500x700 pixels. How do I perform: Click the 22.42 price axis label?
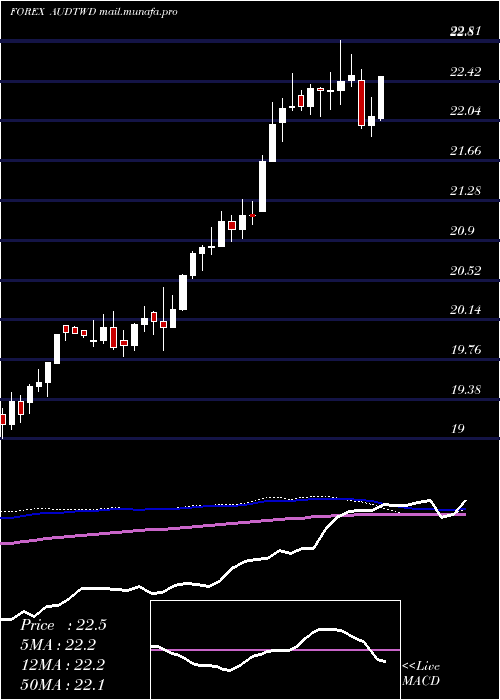[465, 72]
